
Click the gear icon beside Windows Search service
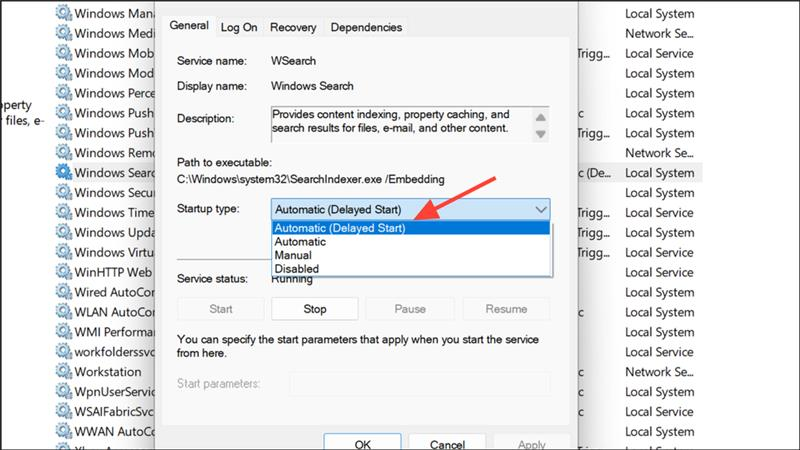pos(64,172)
